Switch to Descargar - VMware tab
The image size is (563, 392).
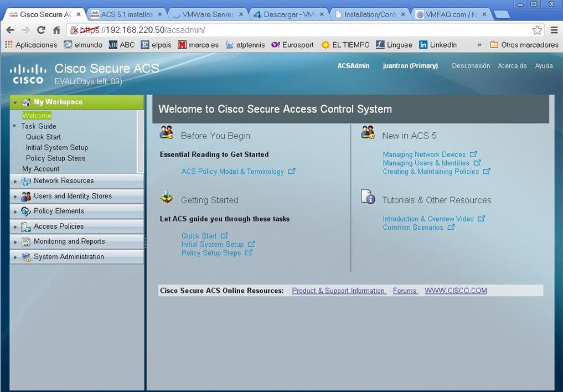pos(288,14)
